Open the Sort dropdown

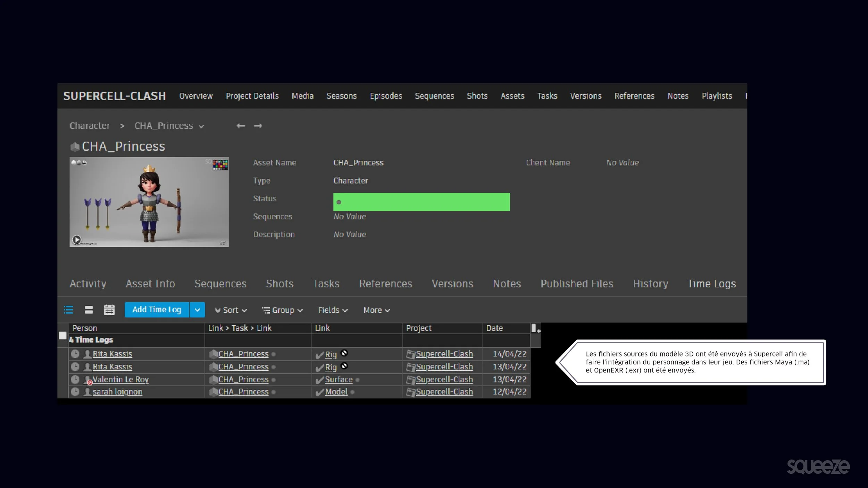click(x=231, y=310)
